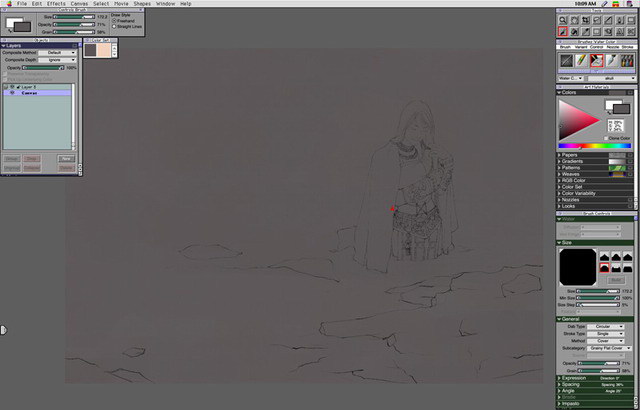Select the Paint Bucket tool
Viewport: 640px width, 410px height.
click(x=574, y=31)
